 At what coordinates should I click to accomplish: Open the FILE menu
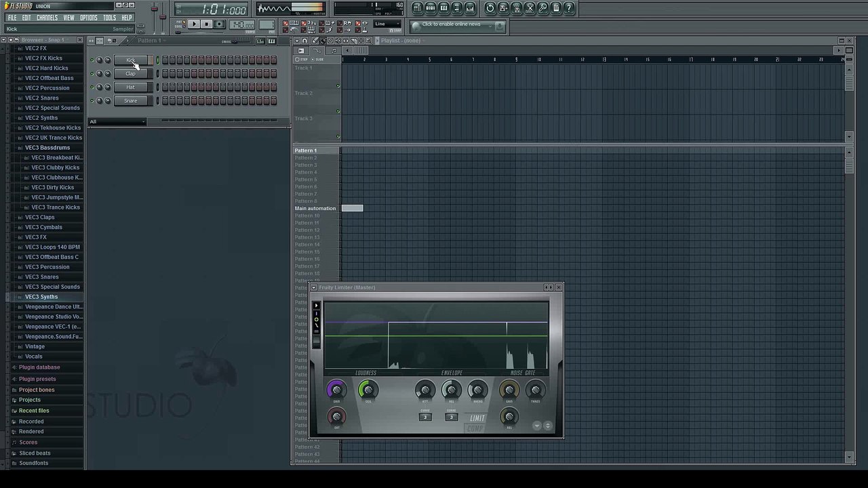click(12, 18)
